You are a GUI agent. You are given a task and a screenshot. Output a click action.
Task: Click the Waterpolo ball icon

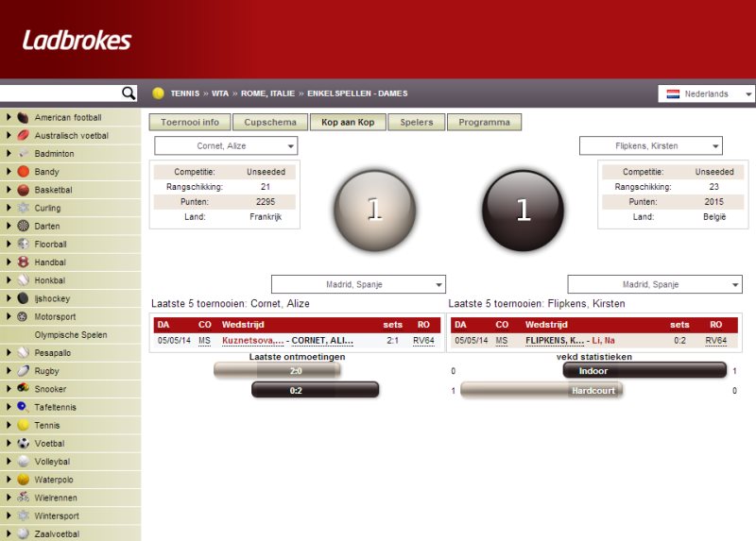click(x=23, y=480)
